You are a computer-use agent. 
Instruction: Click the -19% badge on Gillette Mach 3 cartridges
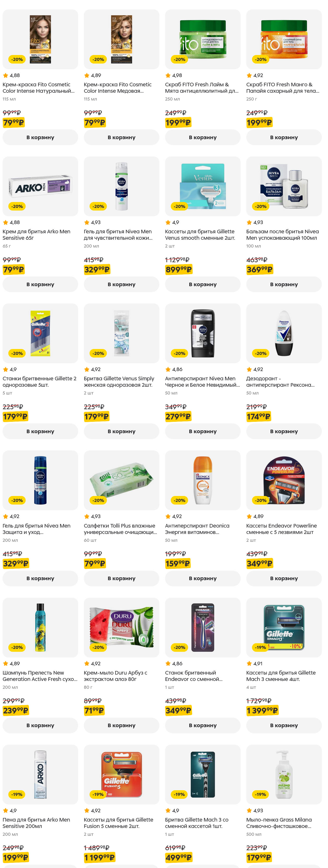point(261,647)
